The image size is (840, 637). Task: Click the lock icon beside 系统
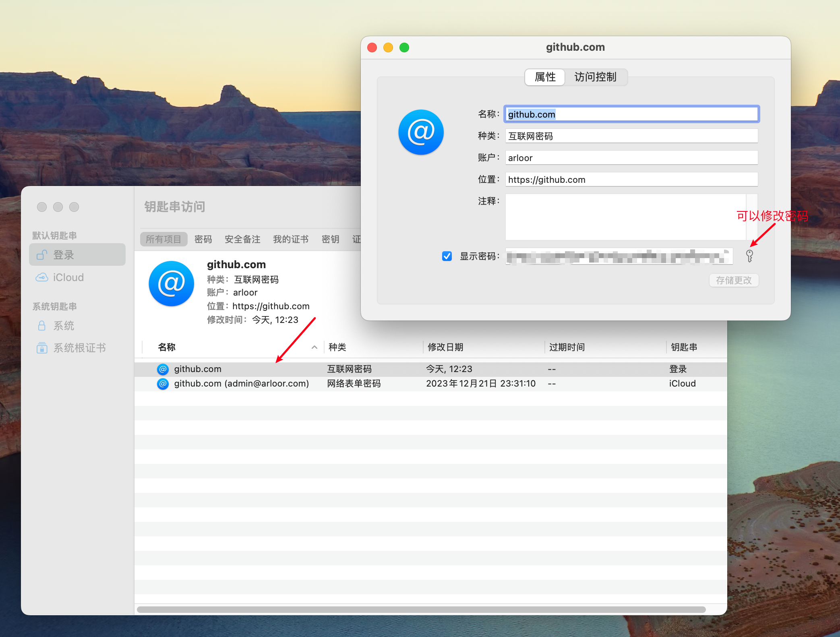tap(41, 325)
